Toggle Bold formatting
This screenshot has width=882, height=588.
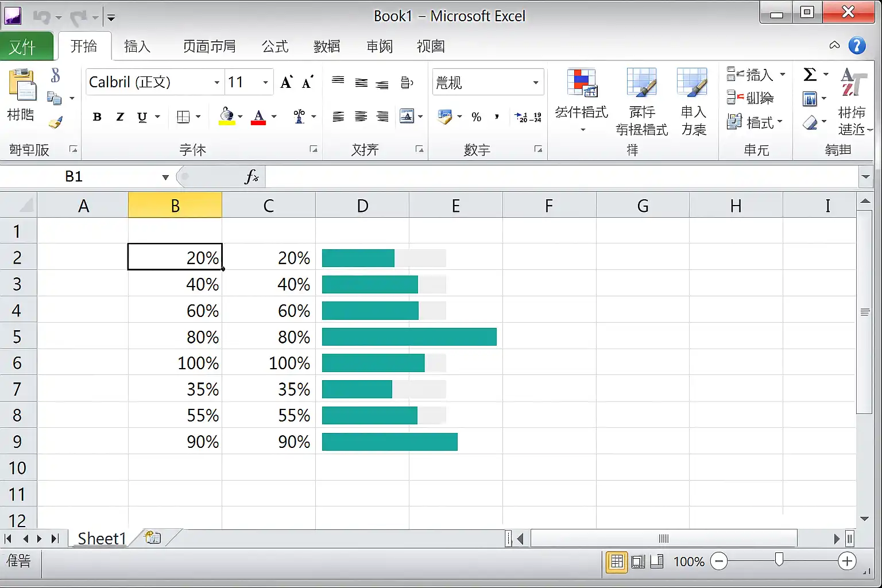(x=97, y=117)
